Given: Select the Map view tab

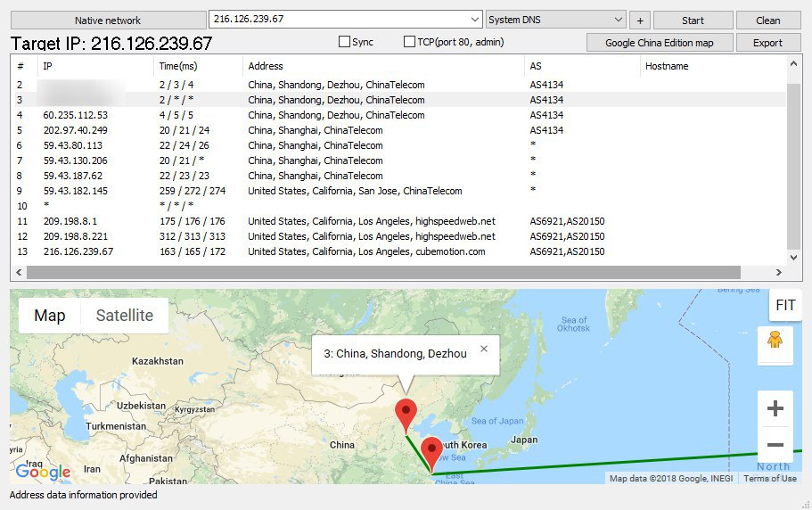Looking at the screenshot, I should coord(50,315).
